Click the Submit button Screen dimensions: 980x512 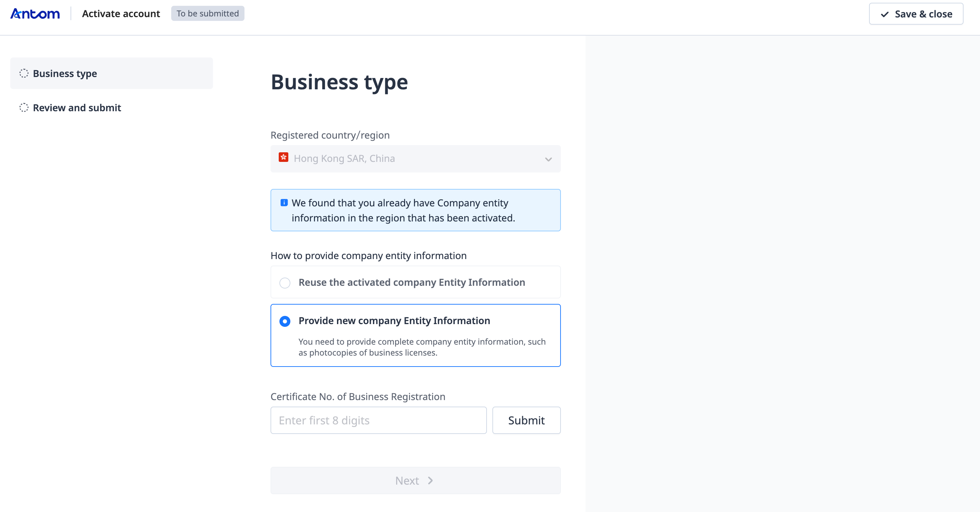pyautogui.click(x=526, y=420)
